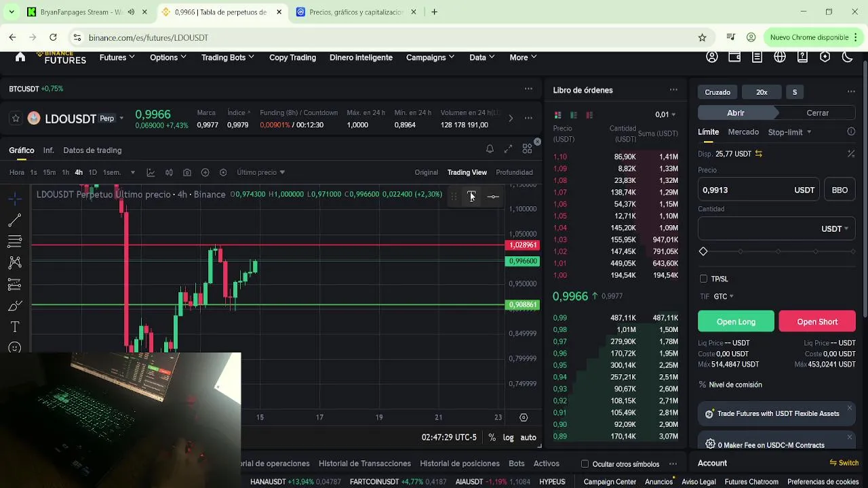Select the text annotation tool
This screenshot has height=488, width=868.
pos(15,327)
